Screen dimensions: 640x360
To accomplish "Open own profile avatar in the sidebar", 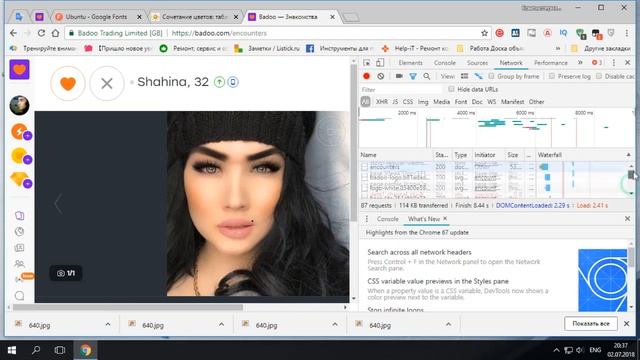I will tap(19, 105).
